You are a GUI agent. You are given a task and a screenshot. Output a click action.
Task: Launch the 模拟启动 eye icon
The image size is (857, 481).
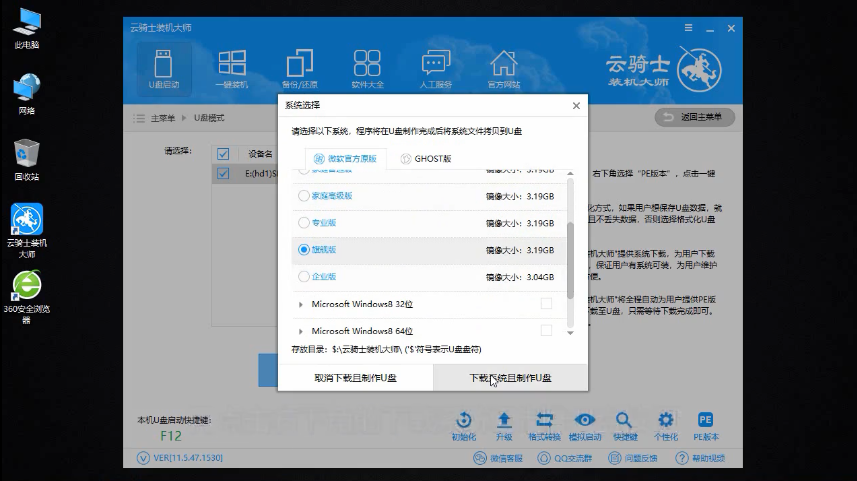tap(585, 426)
